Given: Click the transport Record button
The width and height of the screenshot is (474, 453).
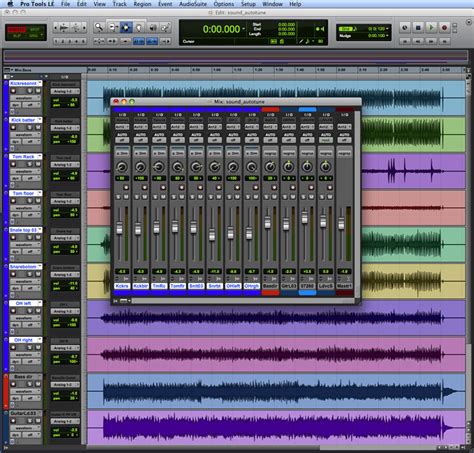Looking at the screenshot, I should (444, 28).
